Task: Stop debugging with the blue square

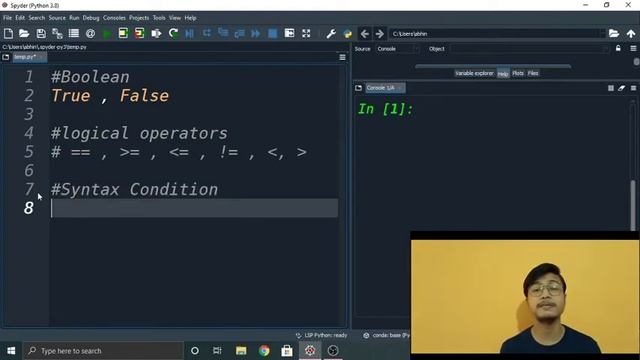Action: click(273, 33)
